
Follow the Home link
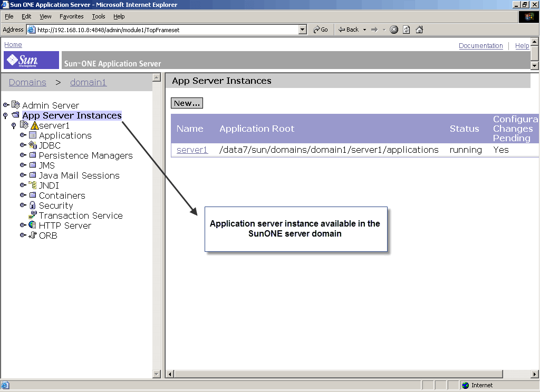[x=13, y=44]
